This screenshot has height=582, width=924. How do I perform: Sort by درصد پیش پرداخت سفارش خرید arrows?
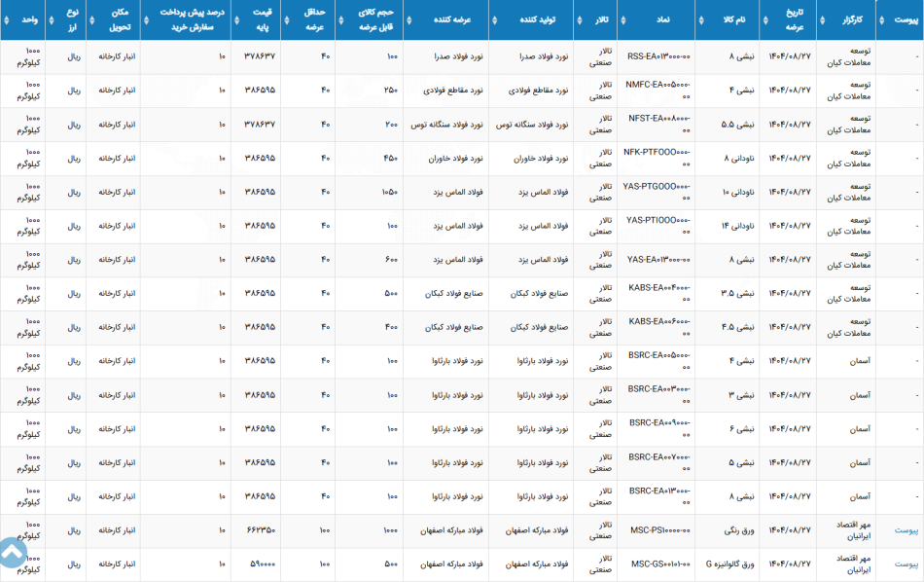click(x=146, y=20)
